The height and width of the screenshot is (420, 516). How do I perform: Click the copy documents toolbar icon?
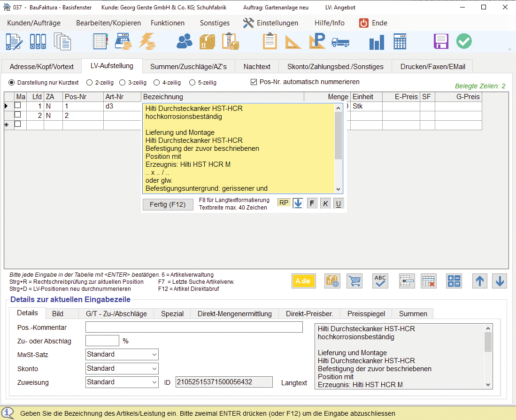(62, 42)
